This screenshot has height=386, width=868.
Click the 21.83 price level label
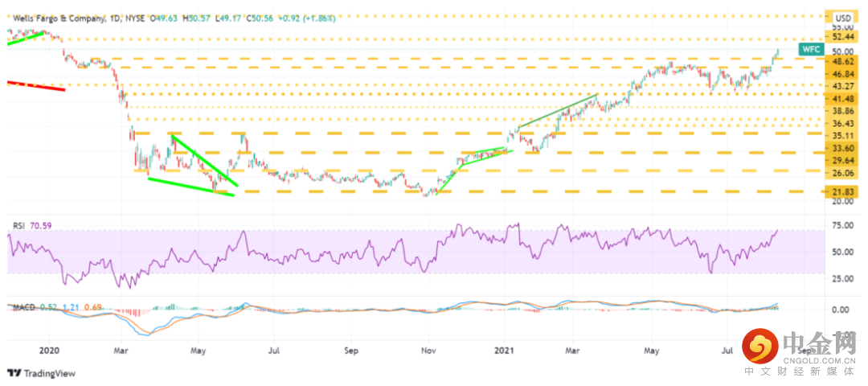point(842,191)
